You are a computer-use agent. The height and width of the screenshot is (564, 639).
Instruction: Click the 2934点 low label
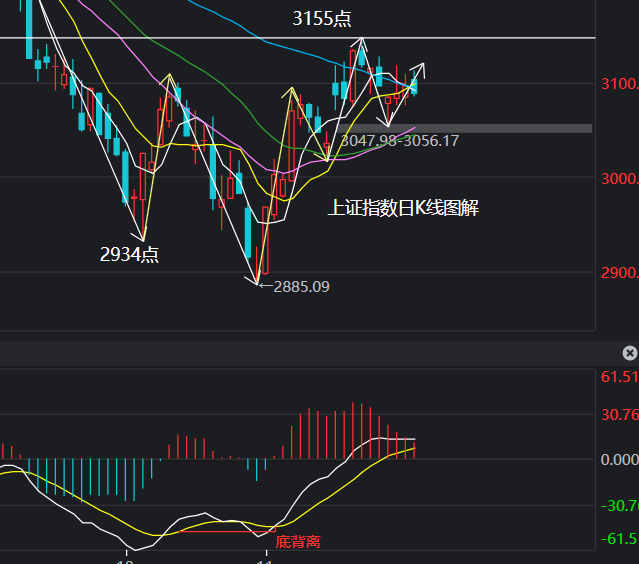point(129,254)
